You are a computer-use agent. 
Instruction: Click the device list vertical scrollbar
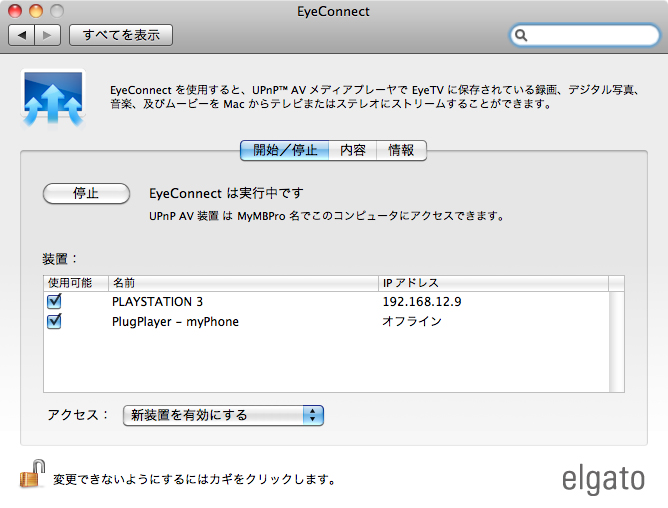[616, 341]
